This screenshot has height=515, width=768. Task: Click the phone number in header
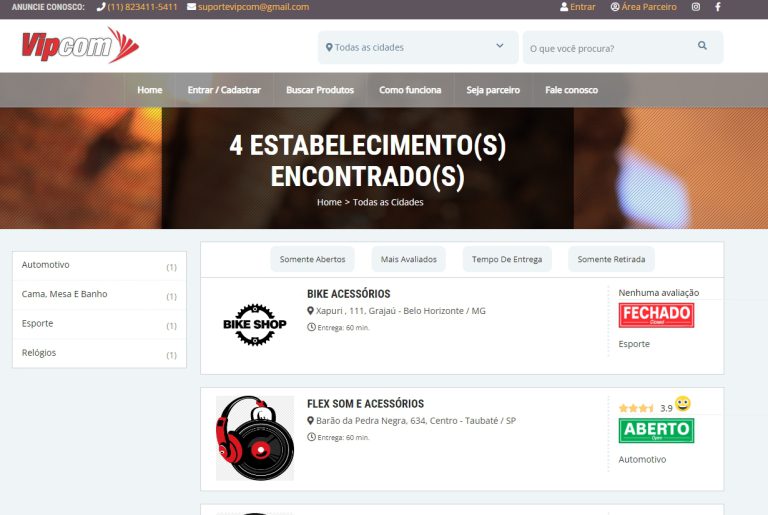tap(138, 7)
